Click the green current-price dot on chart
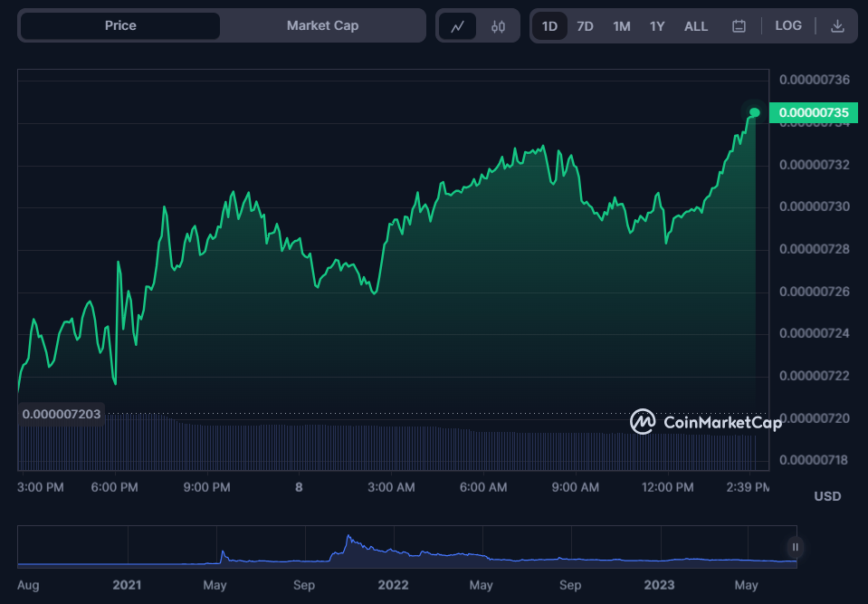Image resolution: width=868 pixels, height=604 pixels. point(755,112)
